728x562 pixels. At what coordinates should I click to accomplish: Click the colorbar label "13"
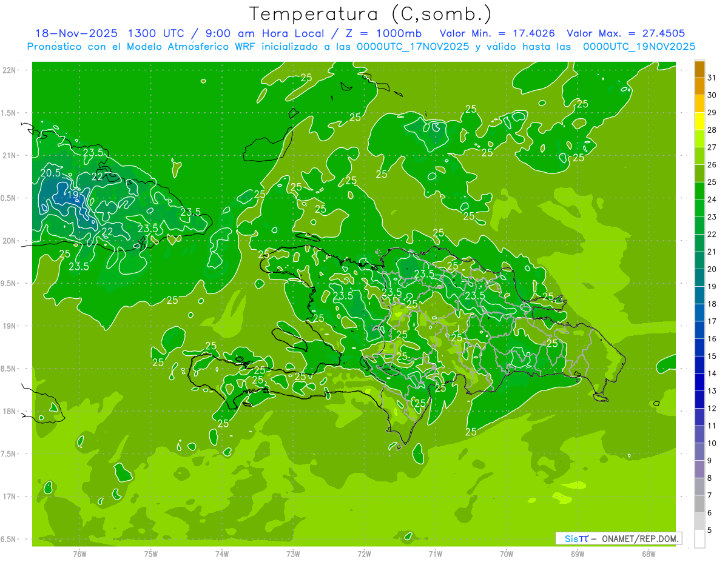[x=712, y=391]
